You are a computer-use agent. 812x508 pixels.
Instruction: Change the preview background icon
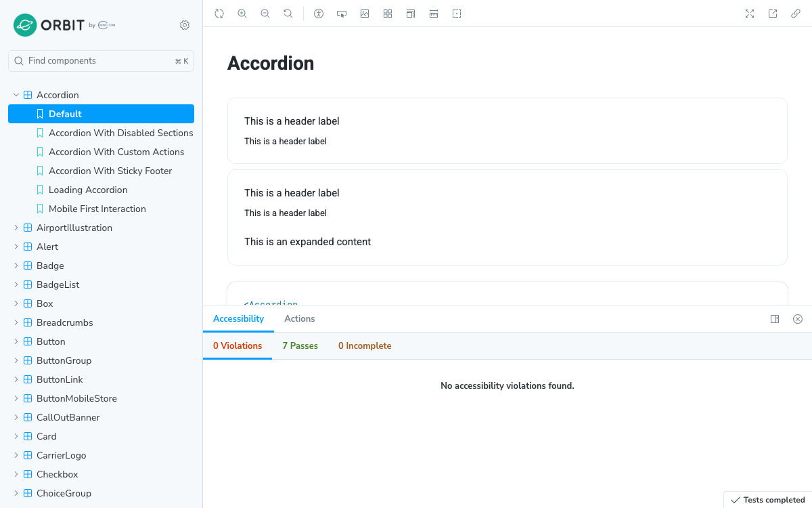pyautogui.click(x=365, y=14)
